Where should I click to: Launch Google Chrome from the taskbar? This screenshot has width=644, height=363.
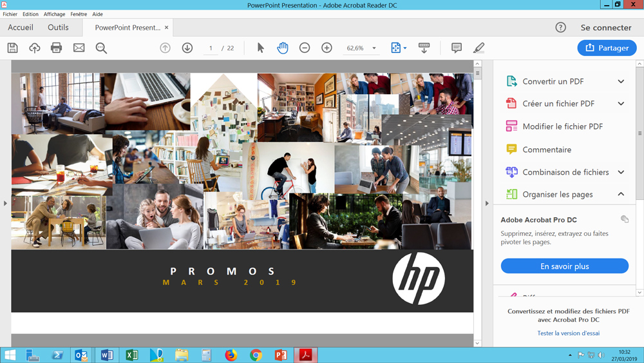click(x=256, y=355)
